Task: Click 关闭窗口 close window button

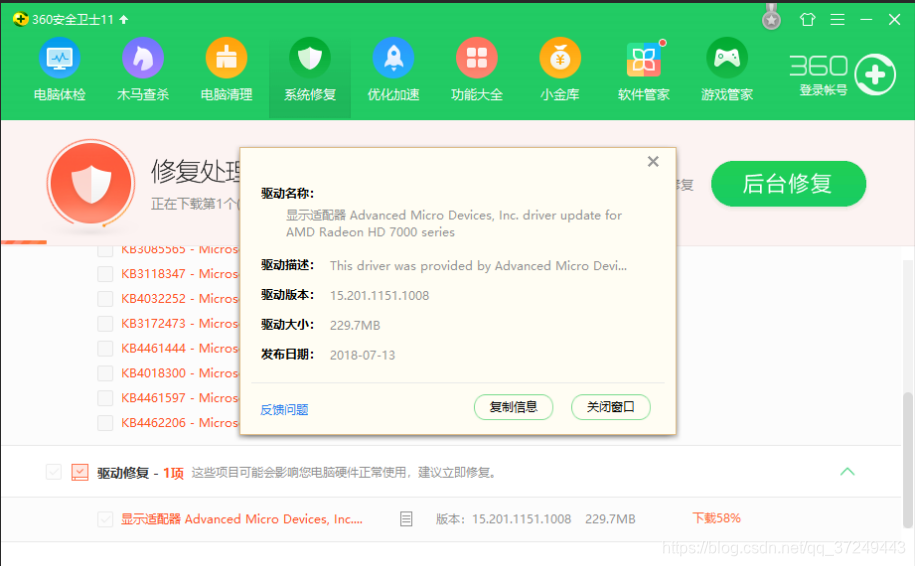Action: pyautogui.click(x=610, y=407)
